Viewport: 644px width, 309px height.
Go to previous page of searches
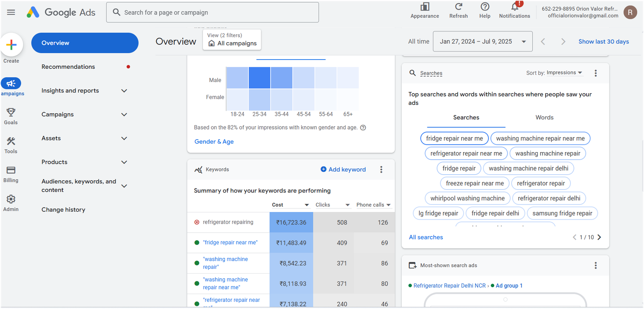click(x=574, y=237)
